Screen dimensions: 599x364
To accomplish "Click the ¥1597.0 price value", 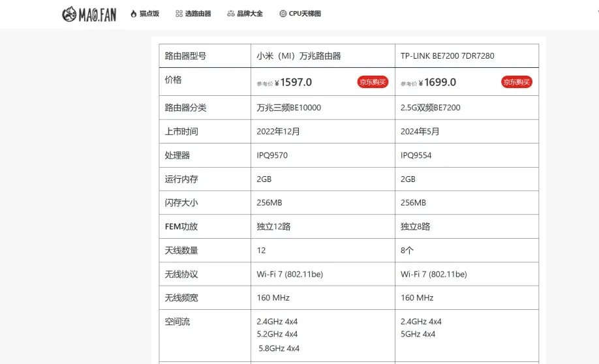I will coord(293,82).
